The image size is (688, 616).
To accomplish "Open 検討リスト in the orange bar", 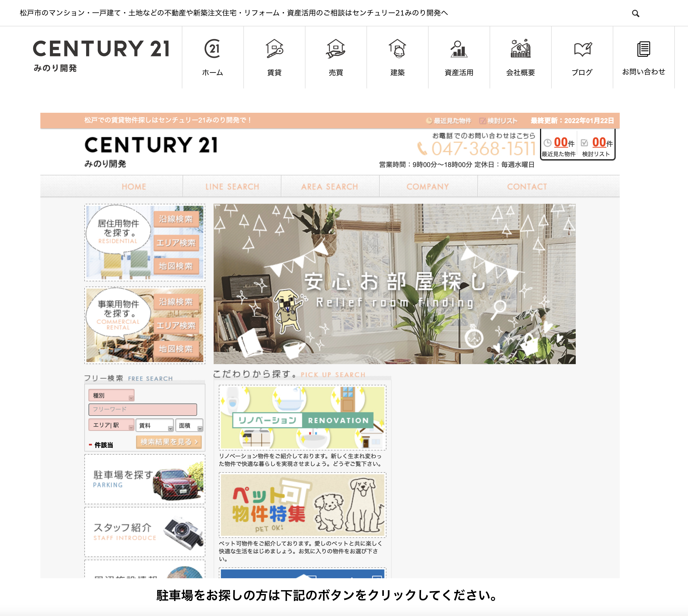I will point(498,121).
